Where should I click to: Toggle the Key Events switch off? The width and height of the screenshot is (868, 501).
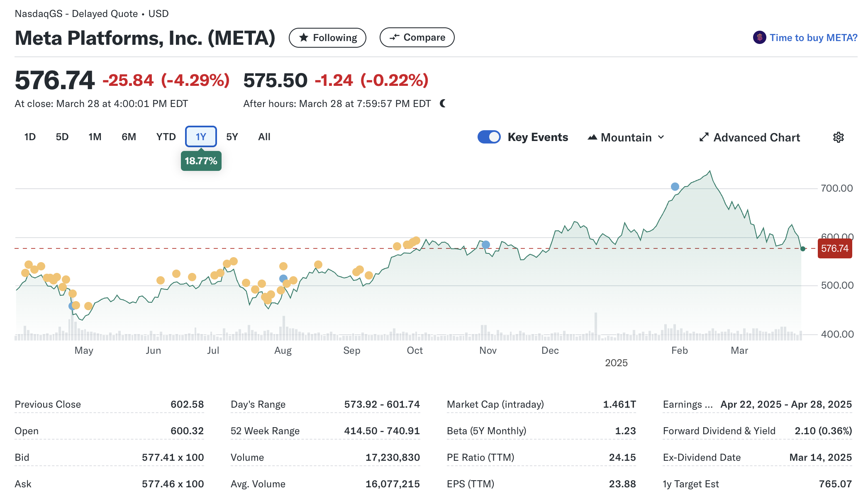click(489, 137)
